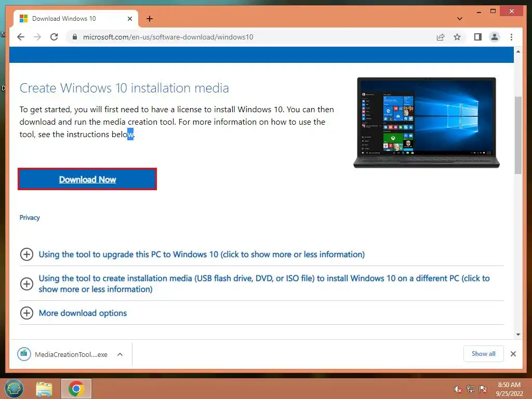Click the muted volume tray icon

458,389
